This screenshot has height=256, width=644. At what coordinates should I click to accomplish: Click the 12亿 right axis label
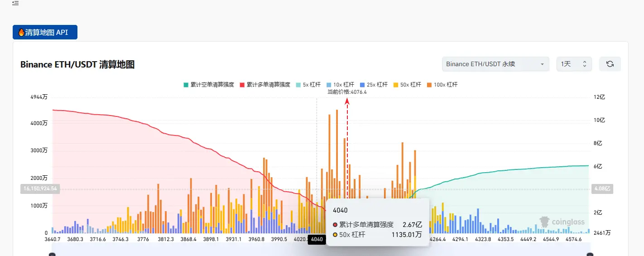click(x=598, y=97)
